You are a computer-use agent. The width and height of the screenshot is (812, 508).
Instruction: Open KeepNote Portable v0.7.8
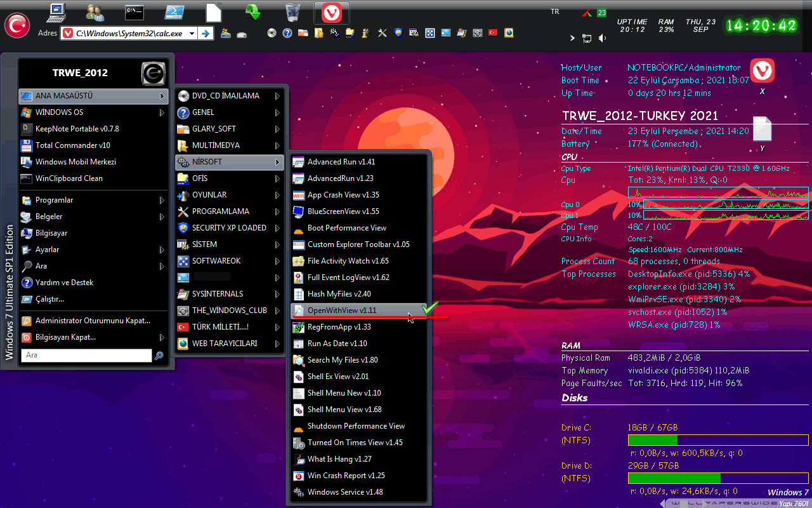click(93, 129)
